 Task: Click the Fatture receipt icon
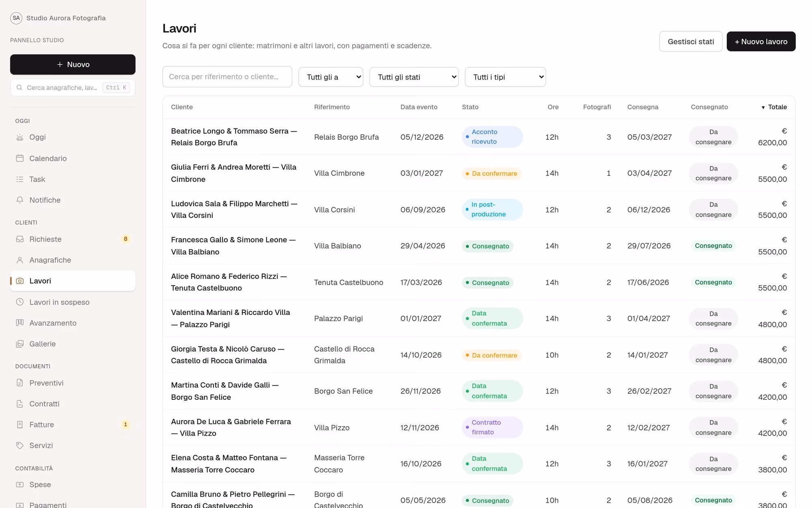click(x=19, y=425)
